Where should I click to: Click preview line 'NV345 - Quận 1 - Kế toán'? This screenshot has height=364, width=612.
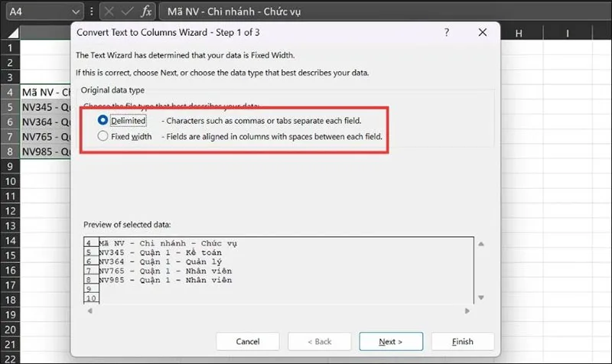(x=161, y=252)
